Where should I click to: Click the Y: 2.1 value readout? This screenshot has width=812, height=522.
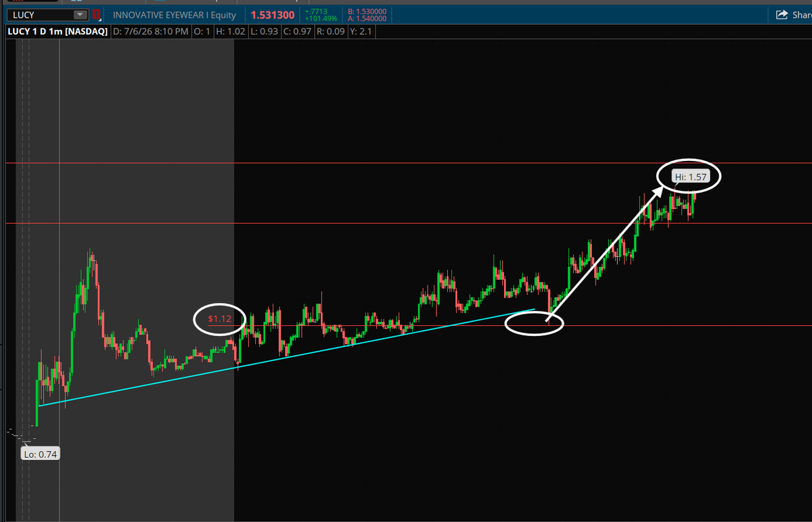click(x=360, y=31)
